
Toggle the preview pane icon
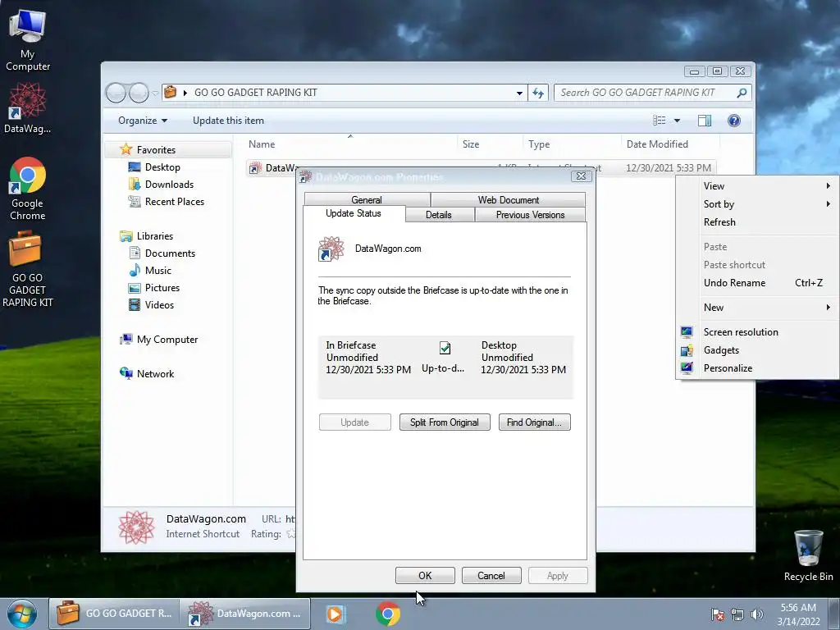point(705,121)
